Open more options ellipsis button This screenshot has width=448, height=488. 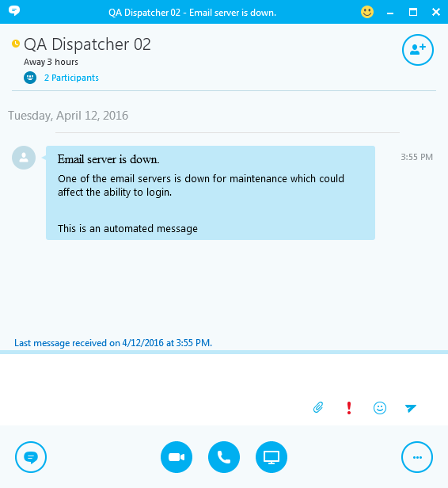point(417,457)
